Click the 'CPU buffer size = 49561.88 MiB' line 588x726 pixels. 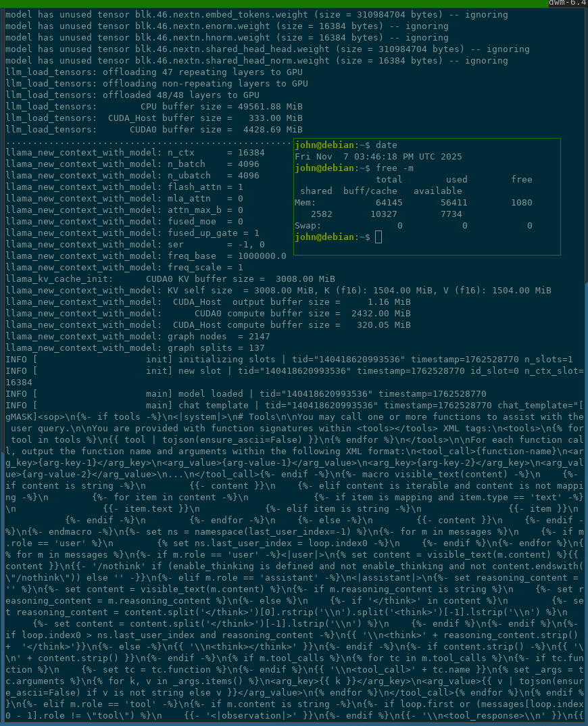tap(154, 107)
